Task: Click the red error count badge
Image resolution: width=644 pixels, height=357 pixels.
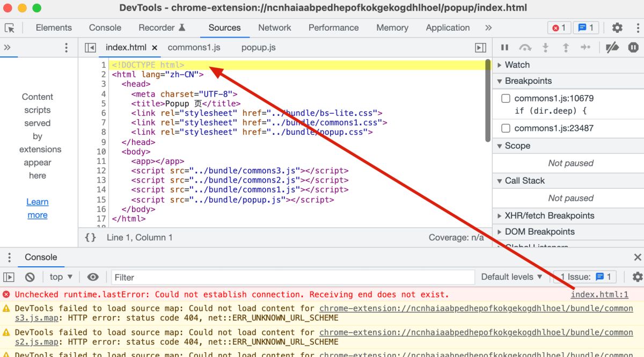Action: [x=559, y=28]
